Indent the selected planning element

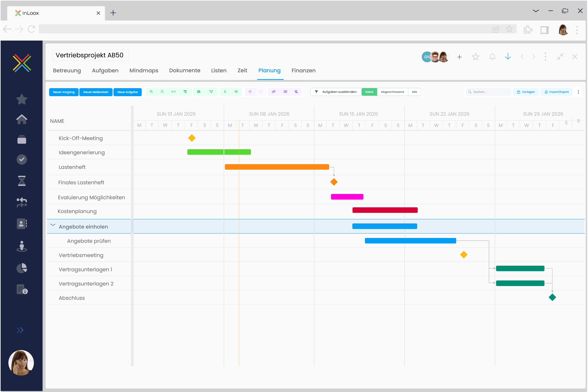click(x=250, y=92)
